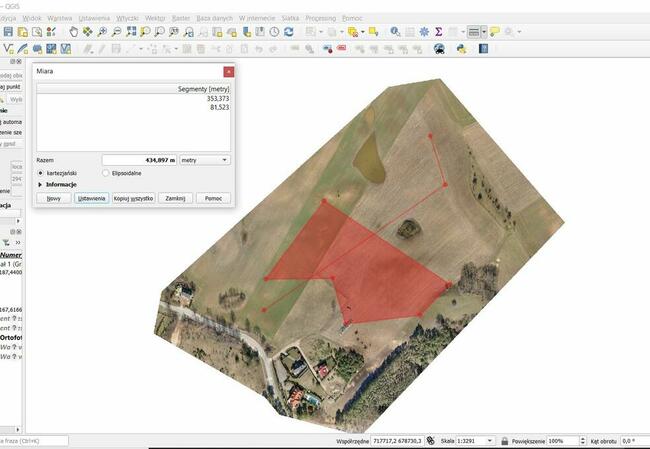Open the metry units dropdown
650x449 pixels.
point(204,159)
